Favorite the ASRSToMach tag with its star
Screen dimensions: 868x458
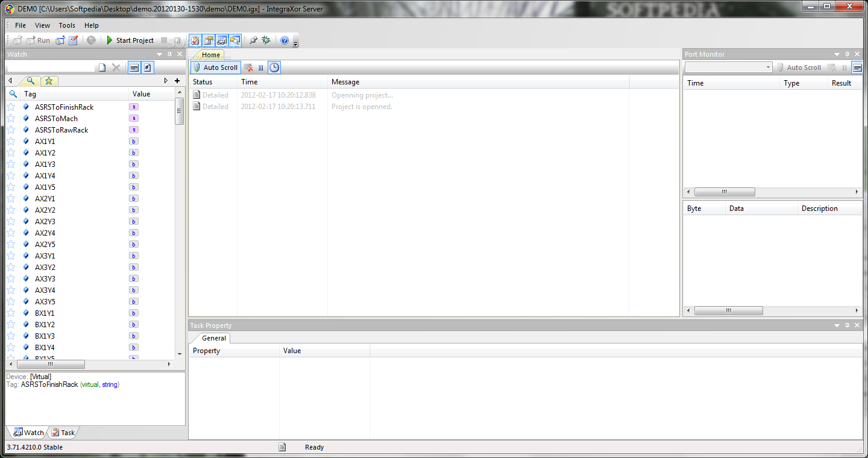[11, 118]
